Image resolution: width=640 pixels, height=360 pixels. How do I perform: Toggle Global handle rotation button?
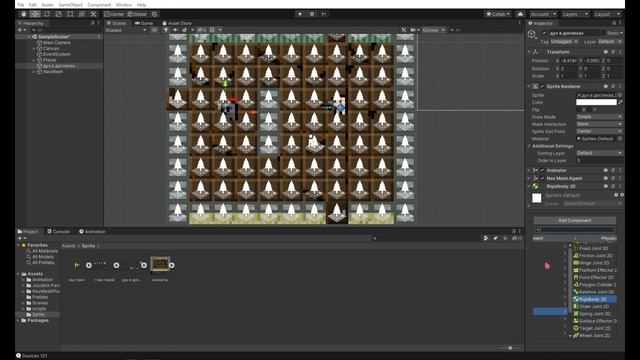point(137,14)
